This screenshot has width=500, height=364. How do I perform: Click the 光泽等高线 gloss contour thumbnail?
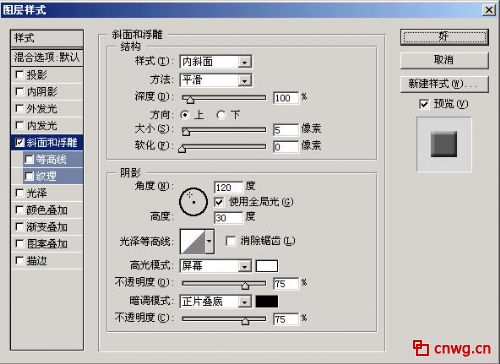[x=192, y=241]
